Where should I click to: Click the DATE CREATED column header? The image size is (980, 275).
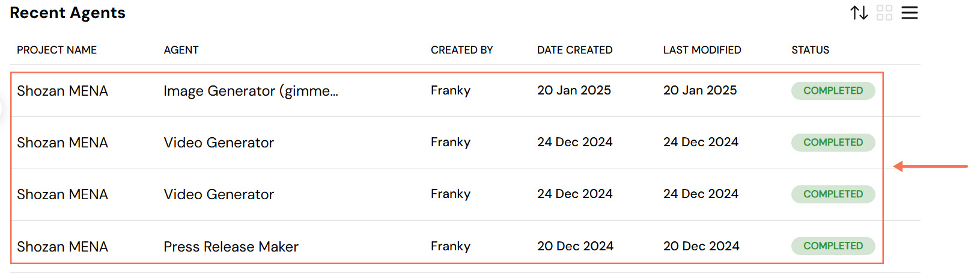(574, 50)
